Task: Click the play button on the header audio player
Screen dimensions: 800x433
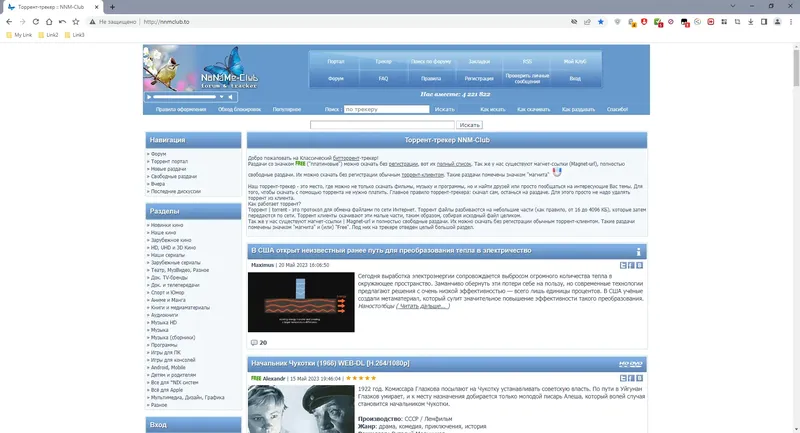Action: [x=149, y=97]
